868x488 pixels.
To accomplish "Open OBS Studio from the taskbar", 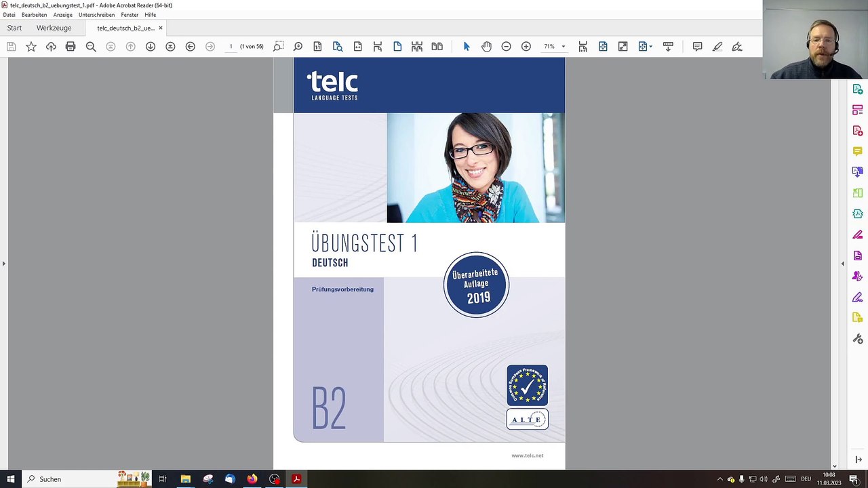I will pos(275,479).
